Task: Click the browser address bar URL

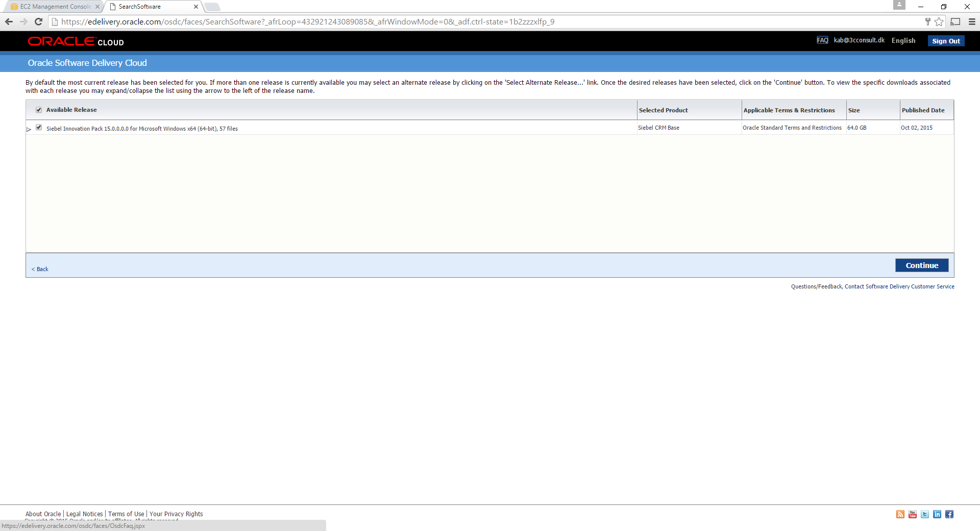Action: coord(308,21)
